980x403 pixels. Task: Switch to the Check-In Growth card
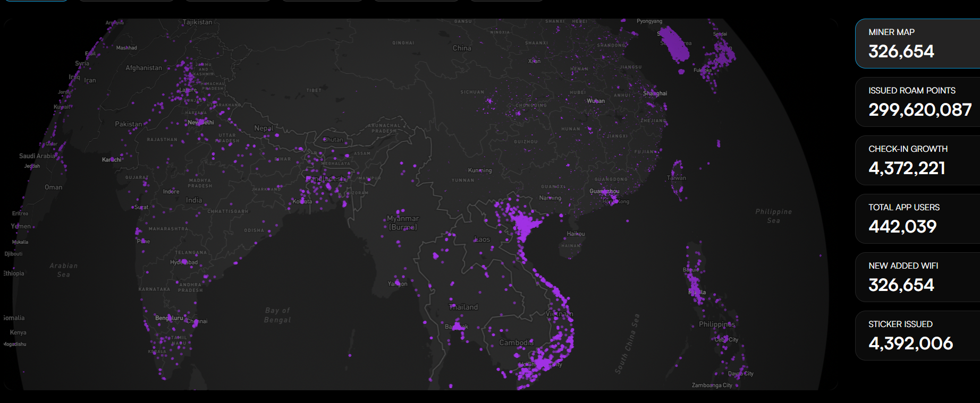[x=917, y=160]
